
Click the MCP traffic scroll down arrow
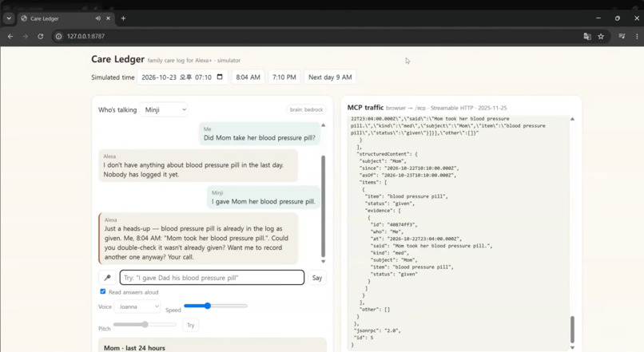coord(572,347)
